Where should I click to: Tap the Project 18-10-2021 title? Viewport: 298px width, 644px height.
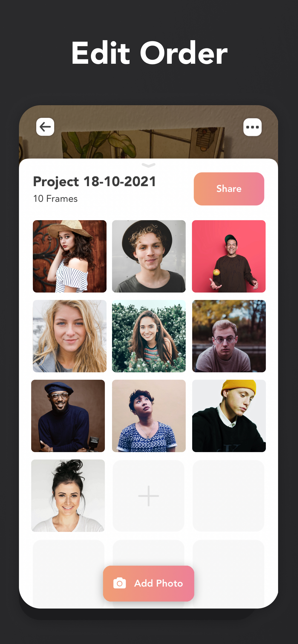tap(95, 182)
